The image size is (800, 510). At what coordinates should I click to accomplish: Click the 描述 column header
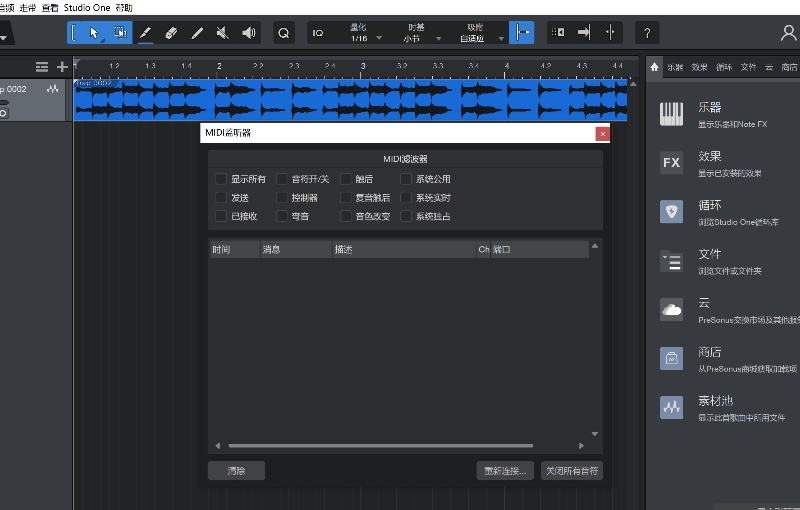pos(404,249)
